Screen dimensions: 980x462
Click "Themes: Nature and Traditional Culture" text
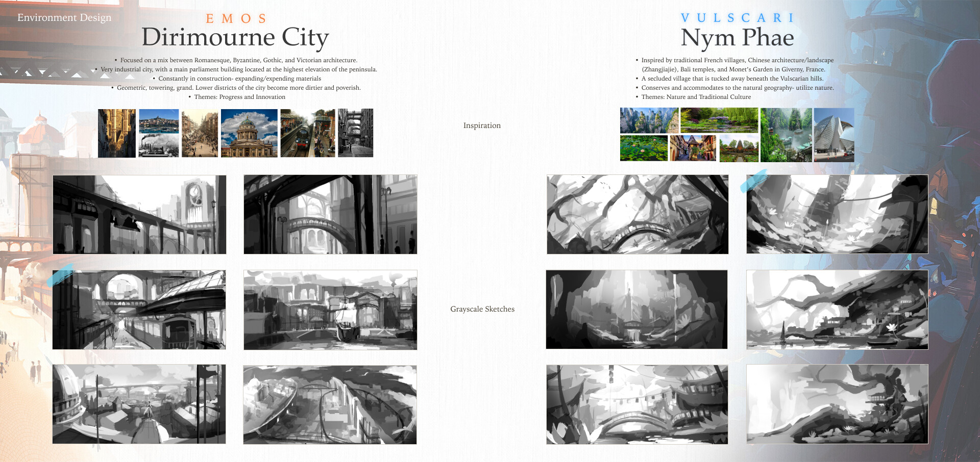click(x=693, y=97)
